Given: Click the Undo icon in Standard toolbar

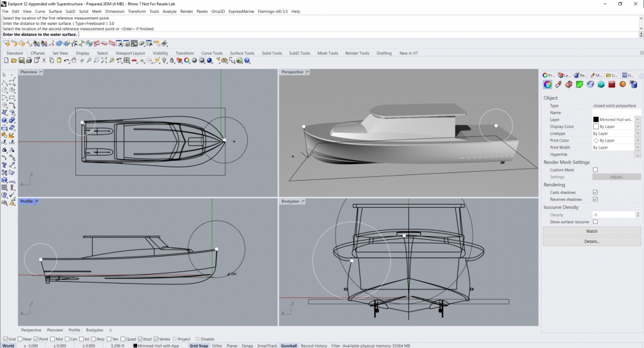Looking at the screenshot, I should point(66,60).
